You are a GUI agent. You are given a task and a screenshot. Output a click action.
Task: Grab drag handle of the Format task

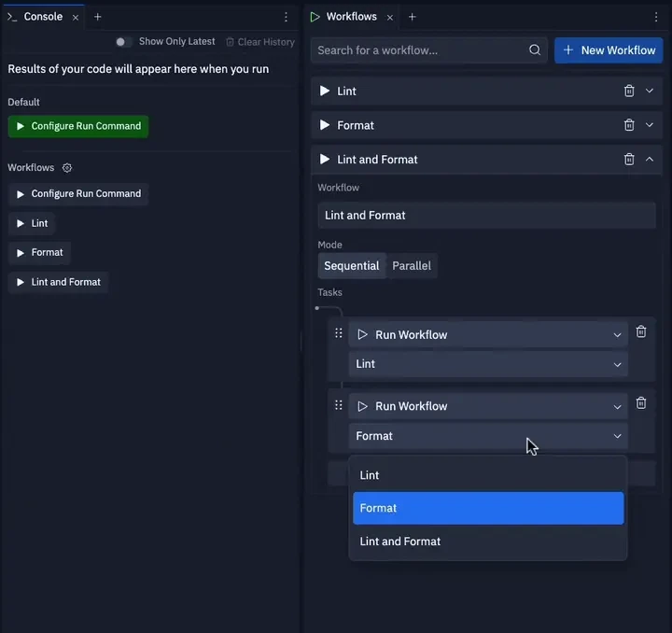pos(339,405)
